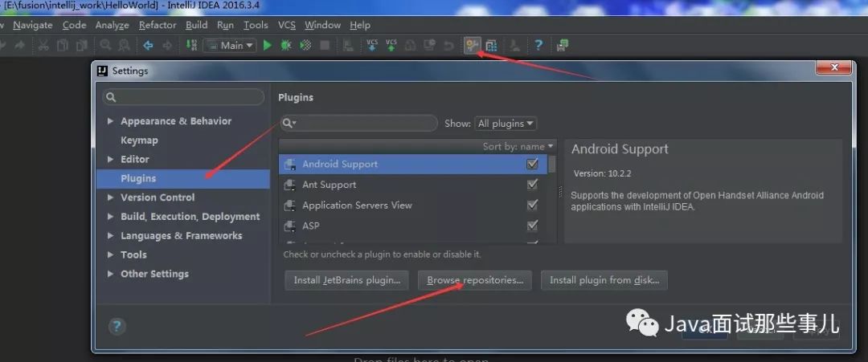Screen dimensions: 868x362
Task: Expand the Build, Execution, Deployment node
Action: [x=111, y=217]
